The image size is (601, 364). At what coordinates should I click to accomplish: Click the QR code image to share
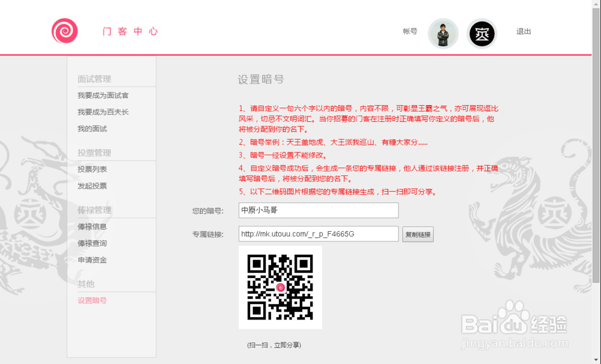click(280, 288)
